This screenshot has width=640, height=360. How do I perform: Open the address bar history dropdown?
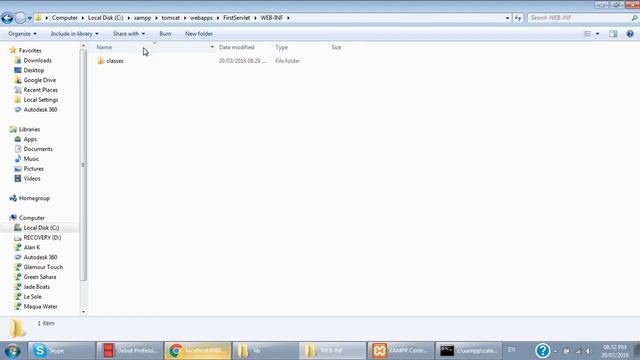pos(507,18)
